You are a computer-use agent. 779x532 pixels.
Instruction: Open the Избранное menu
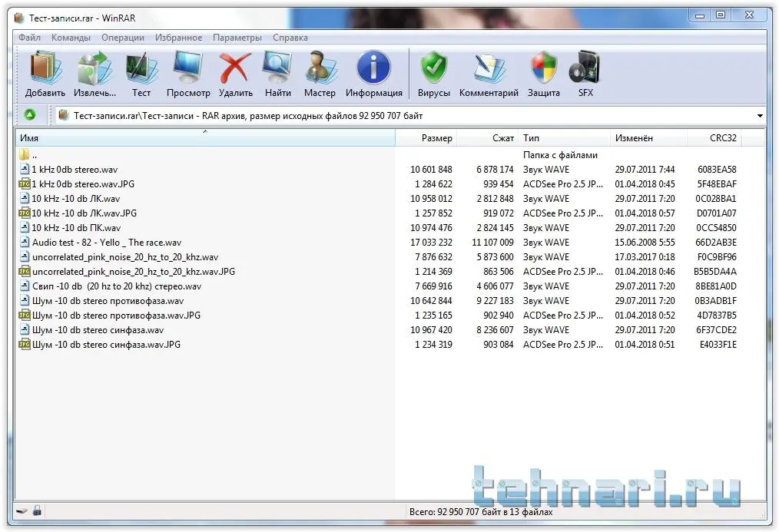pos(178,38)
